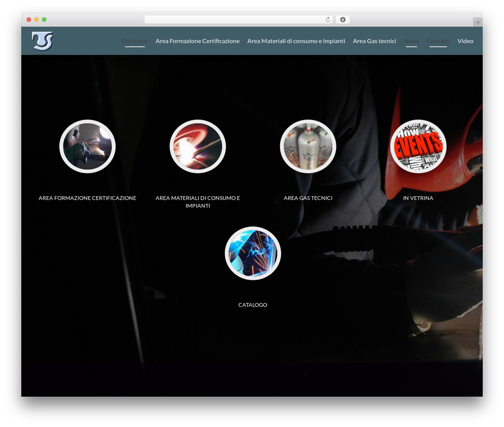504x427 pixels.
Task: Click the TS logo in the header
Action: (42, 41)
